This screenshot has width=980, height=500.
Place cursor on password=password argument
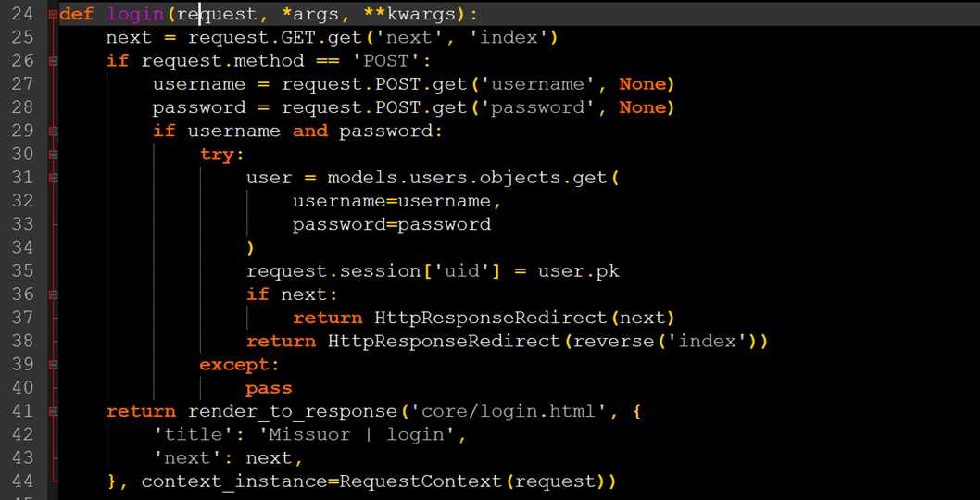[x=392, y=225]
